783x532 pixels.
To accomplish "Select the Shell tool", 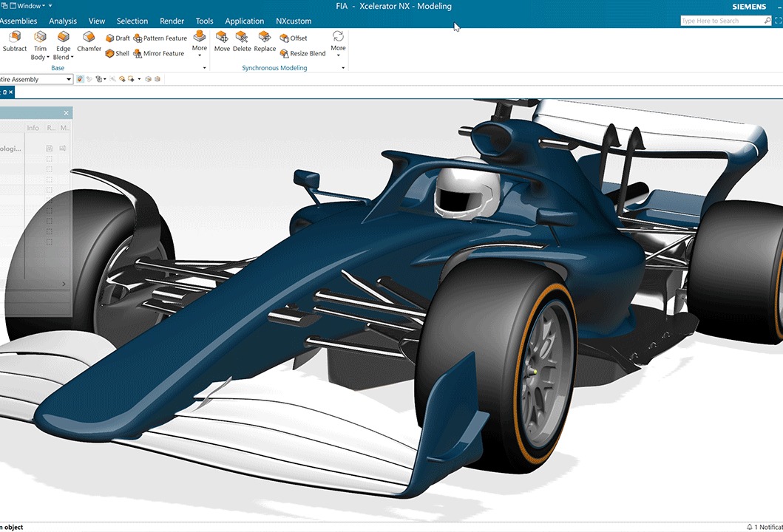I will coord(117,53).
